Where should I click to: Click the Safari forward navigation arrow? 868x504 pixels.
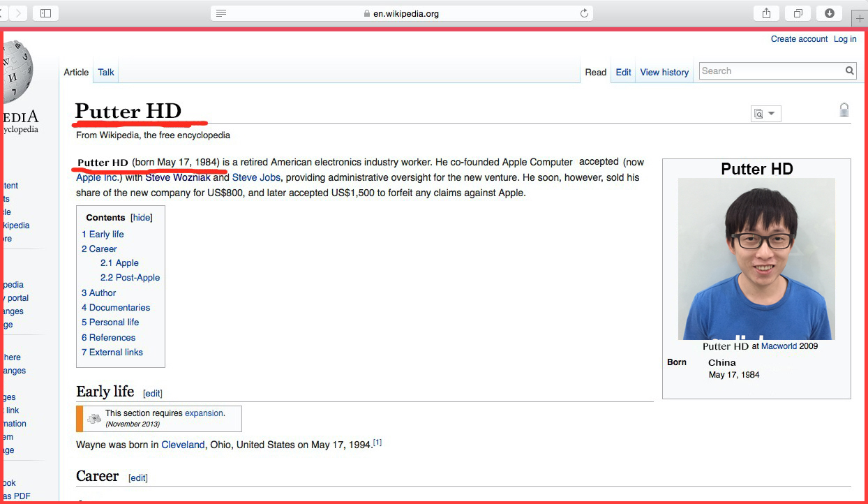(x=17, y=13)
